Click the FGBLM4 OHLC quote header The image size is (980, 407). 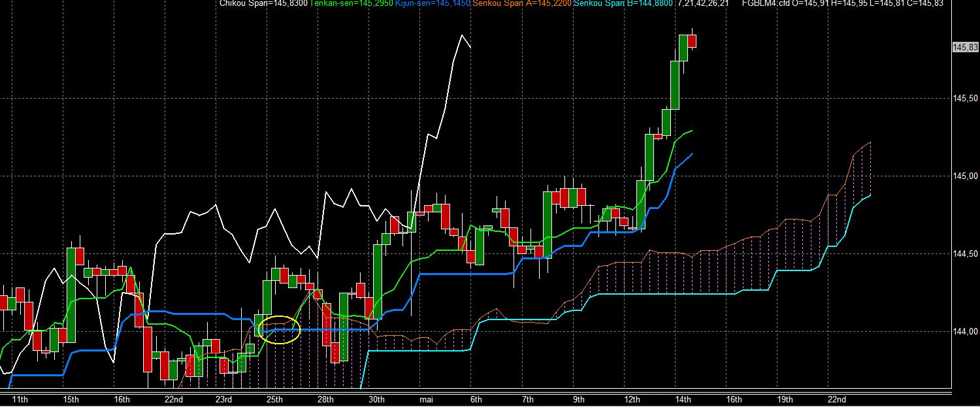[843, 3]
